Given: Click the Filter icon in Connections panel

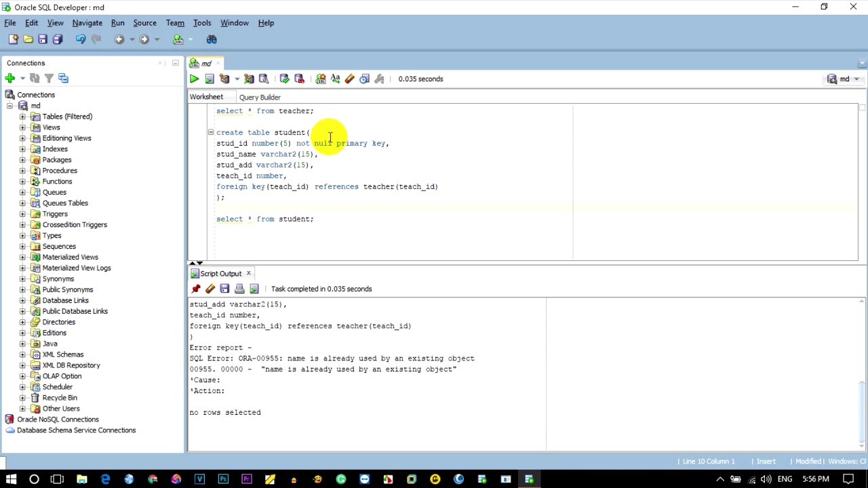Looking at the screenshot, I should pos(49,79).
